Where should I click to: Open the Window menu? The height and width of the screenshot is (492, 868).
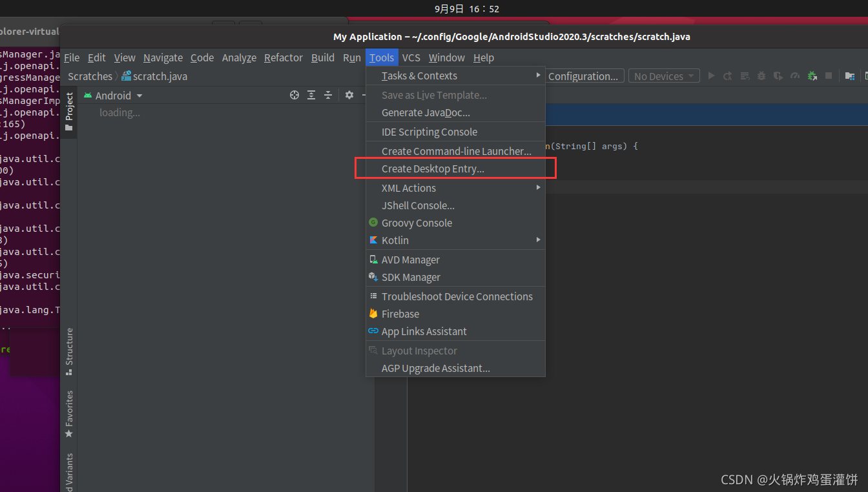point(447,57)
